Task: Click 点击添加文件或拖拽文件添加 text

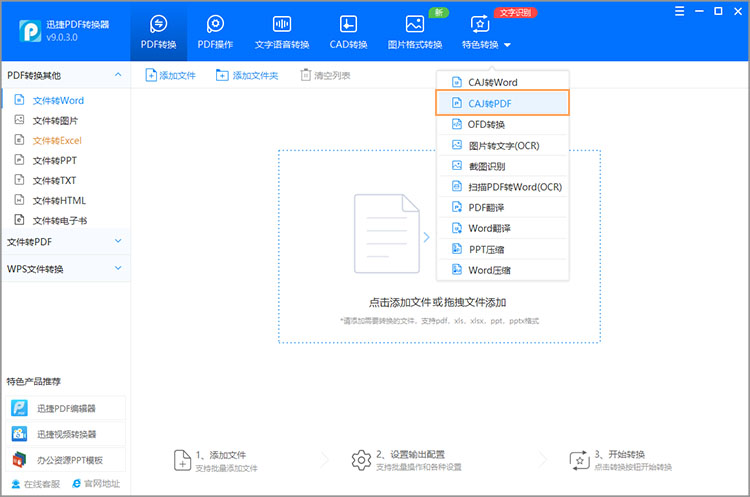Action: pyautogui.click(x=437, y=302)
